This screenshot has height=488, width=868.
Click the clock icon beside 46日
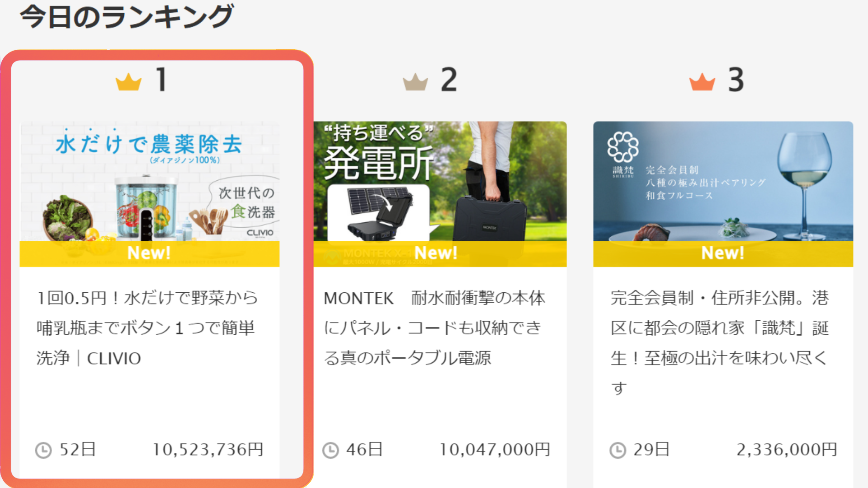click(x=330, y=450)
